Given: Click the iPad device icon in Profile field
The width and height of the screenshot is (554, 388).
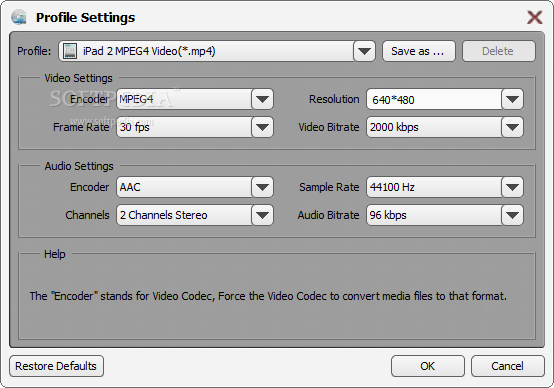Looking at the screenshot, I should (x=70, y=51).
